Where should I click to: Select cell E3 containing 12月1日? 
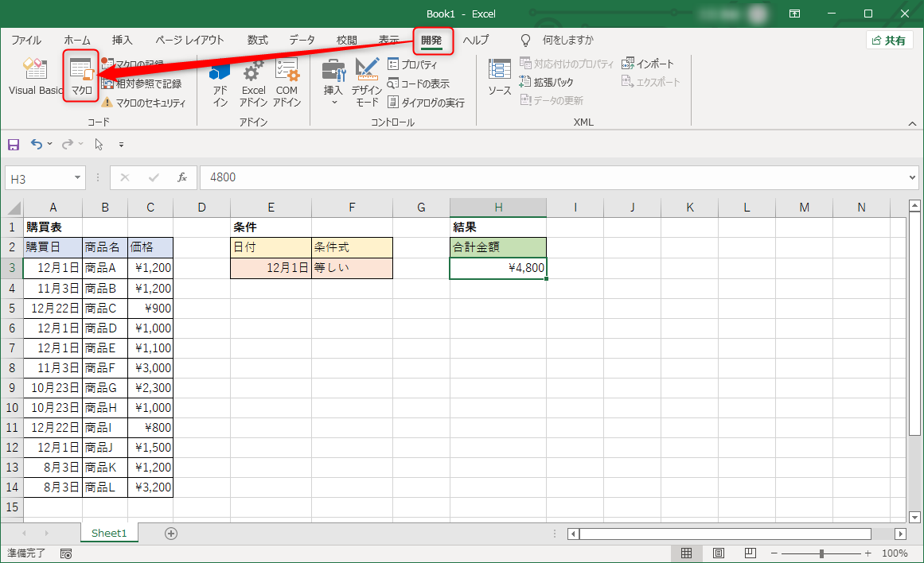tap(271, 268)
